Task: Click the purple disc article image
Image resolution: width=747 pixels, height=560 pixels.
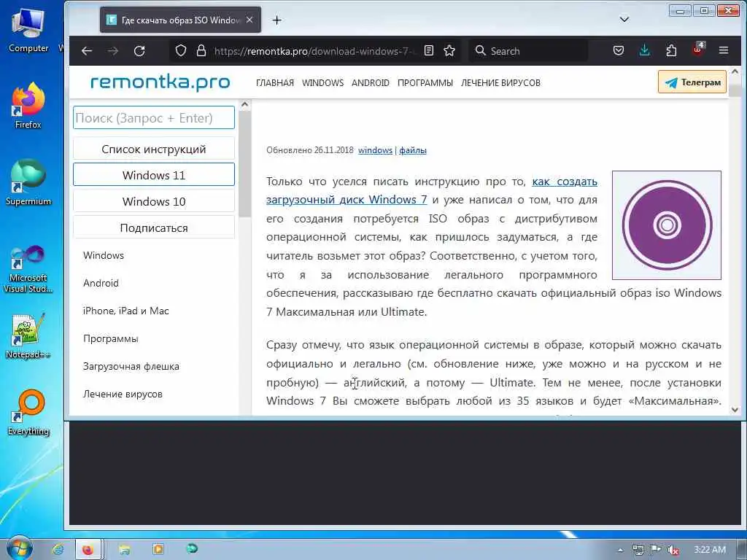Action: 667,225
